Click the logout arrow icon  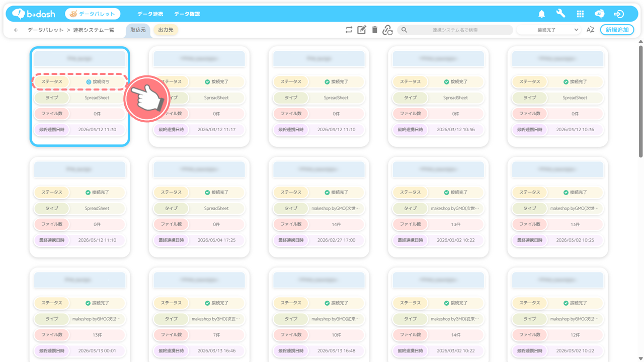619,14
